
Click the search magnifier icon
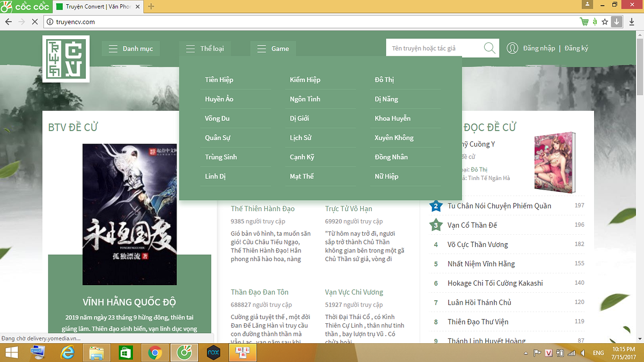489,48
